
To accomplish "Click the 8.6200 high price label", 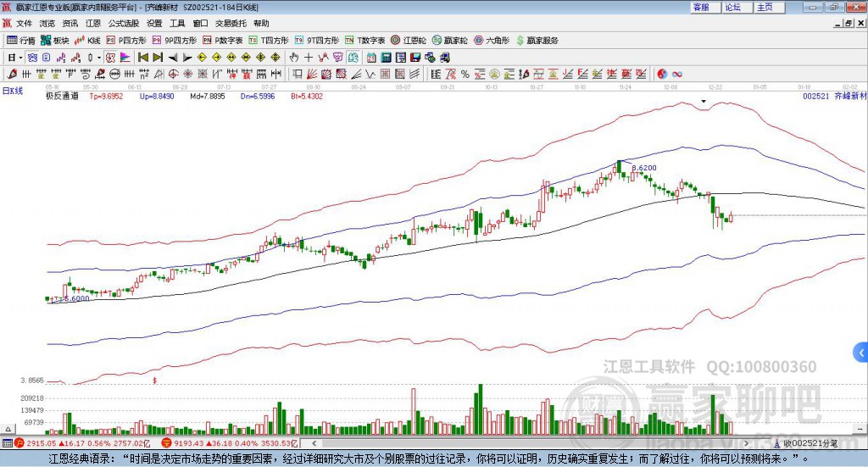I will pyautogui.click(x=644, y=168).
